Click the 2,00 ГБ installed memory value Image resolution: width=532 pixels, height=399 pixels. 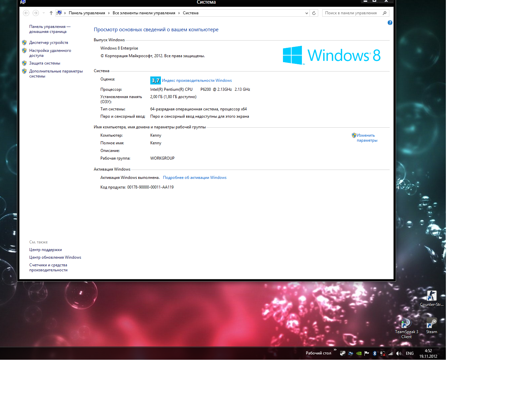pyautogui.click(x=173, y=97)
